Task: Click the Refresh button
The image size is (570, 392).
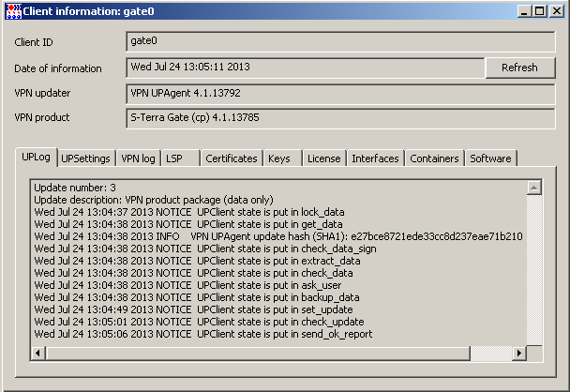Action: (520, 68)
